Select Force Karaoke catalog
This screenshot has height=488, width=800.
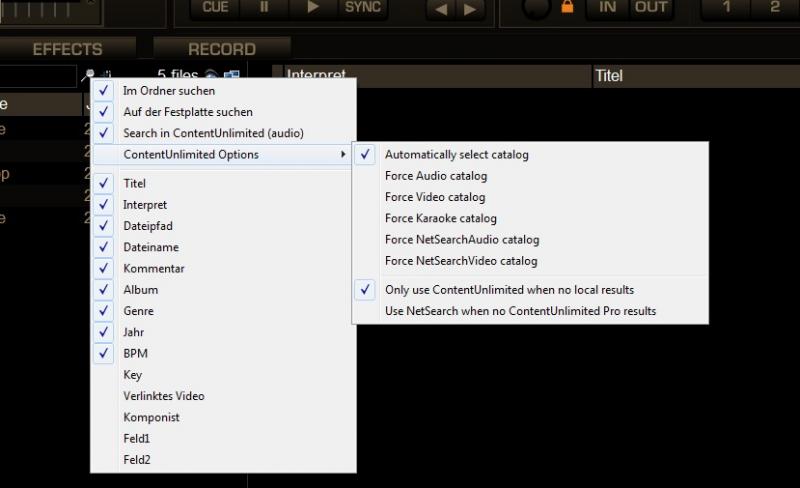(530, 218)
